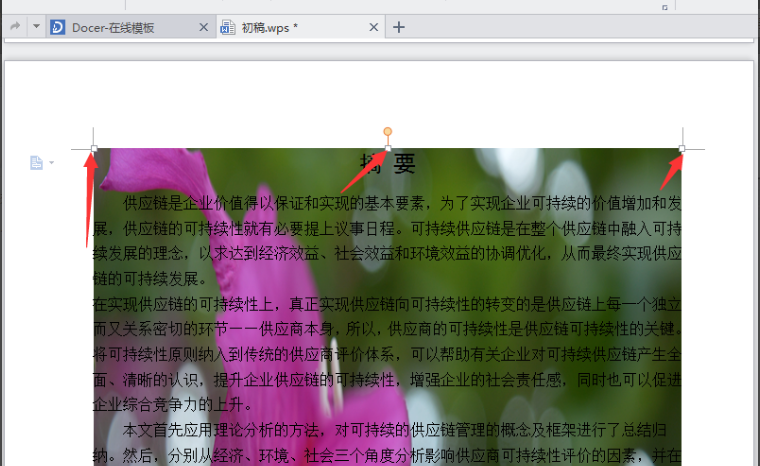The height and width of the screenshot is (466, 760).
Task: Click the line starting with 本文首先应用理论分析的方法
Action: point(394,430)
